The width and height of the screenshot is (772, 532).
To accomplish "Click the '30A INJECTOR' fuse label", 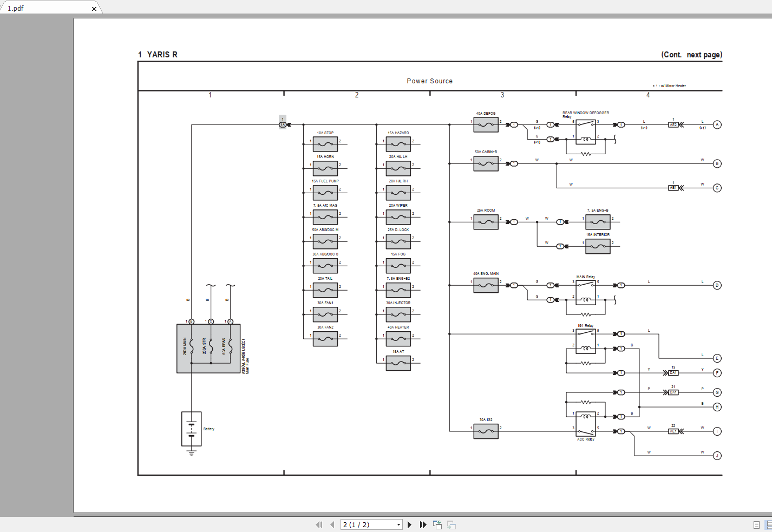I will (398, 303).
